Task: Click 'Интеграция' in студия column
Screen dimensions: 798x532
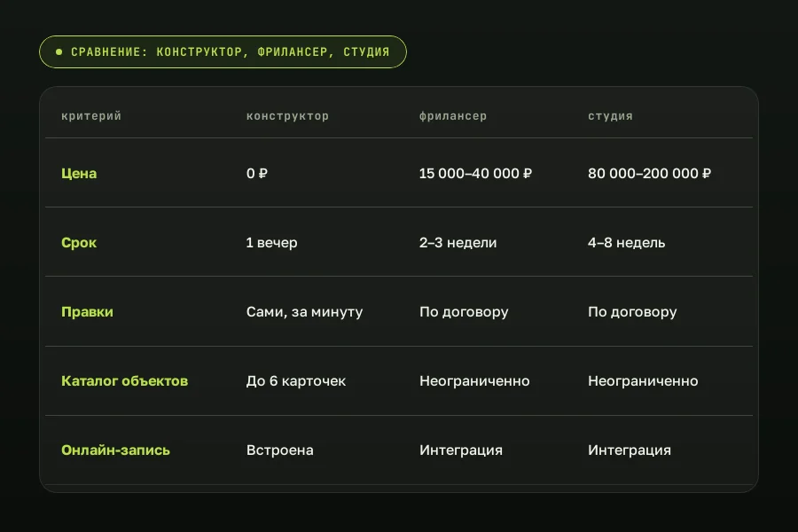Action: (630, 450)
